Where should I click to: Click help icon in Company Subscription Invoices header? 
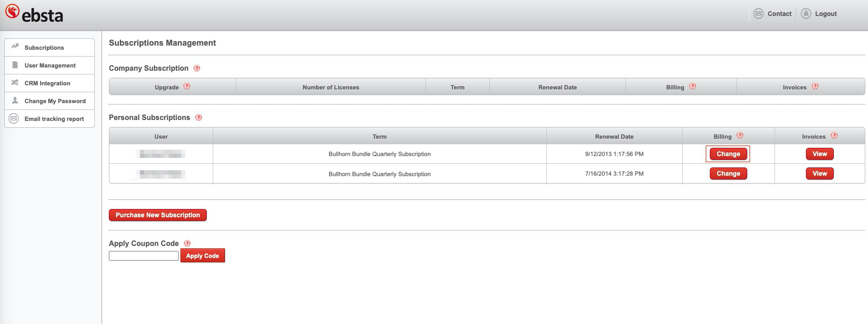815,86
